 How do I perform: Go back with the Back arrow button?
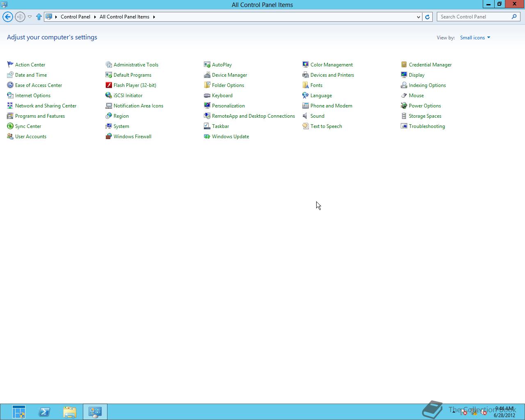8,17
